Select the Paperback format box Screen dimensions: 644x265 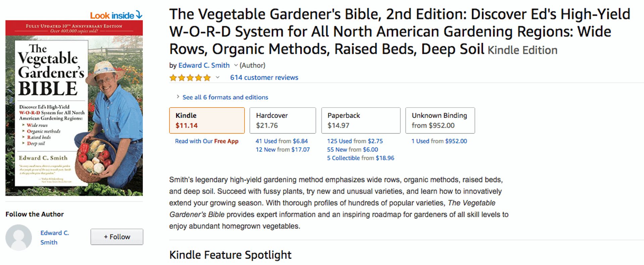[x=361, y=120]
